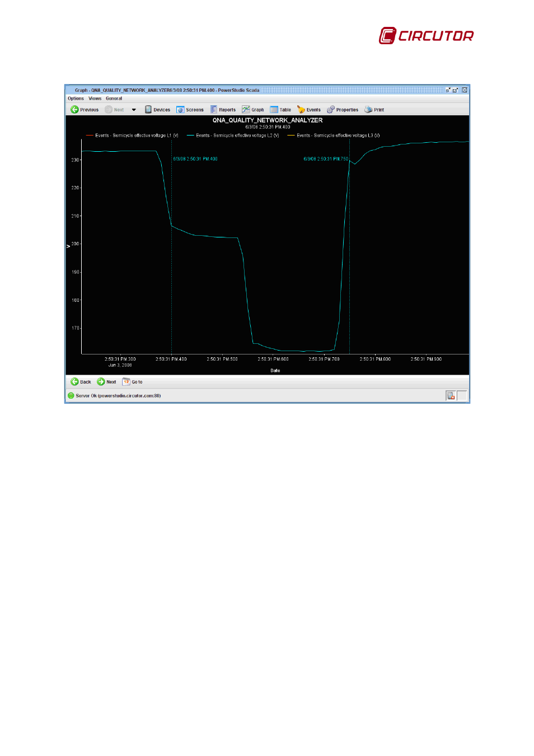
Task: Open the Reports view
Action: 223,110
